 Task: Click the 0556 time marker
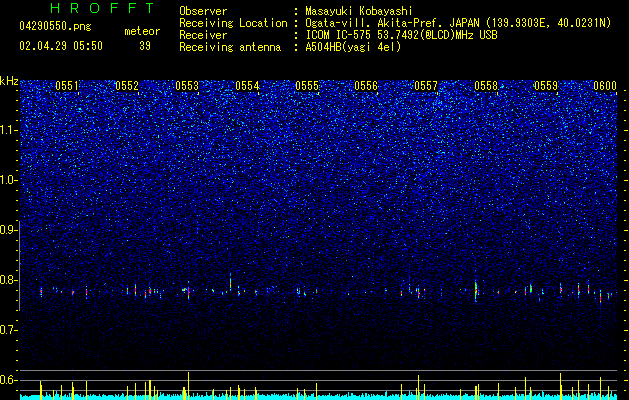366,86
